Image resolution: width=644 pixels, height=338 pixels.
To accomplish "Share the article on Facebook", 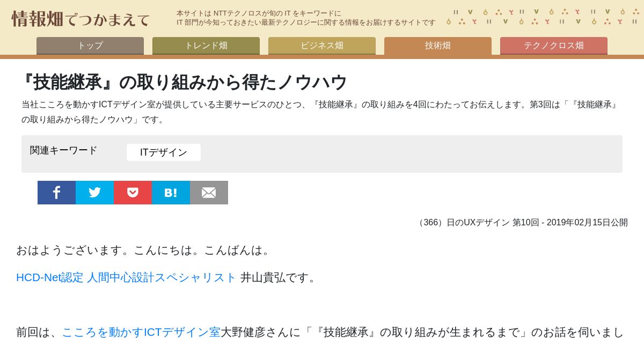I will coord(56,193).
